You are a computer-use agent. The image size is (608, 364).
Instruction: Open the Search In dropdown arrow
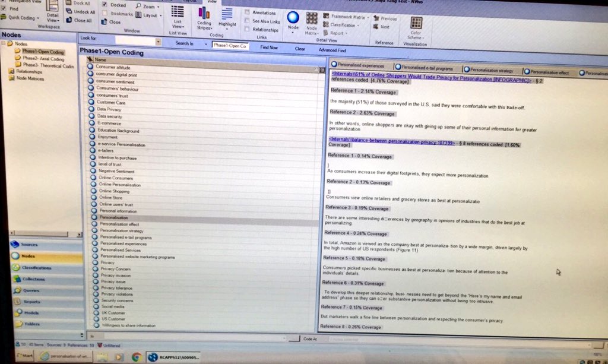point(206,44)
